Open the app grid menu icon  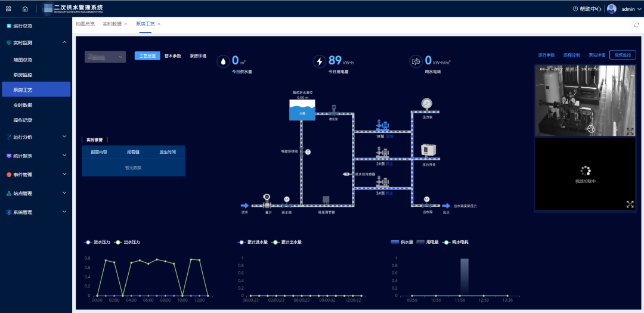[8, 8]
